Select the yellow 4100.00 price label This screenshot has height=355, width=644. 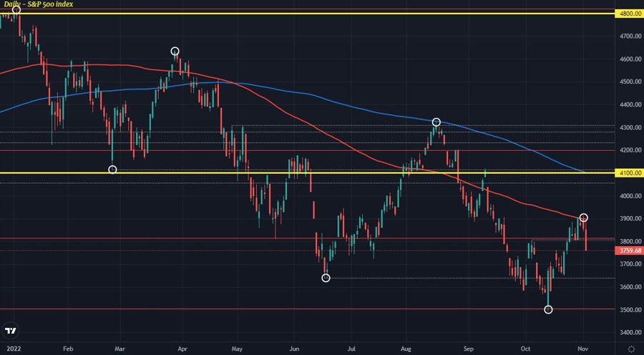[628, 173]
